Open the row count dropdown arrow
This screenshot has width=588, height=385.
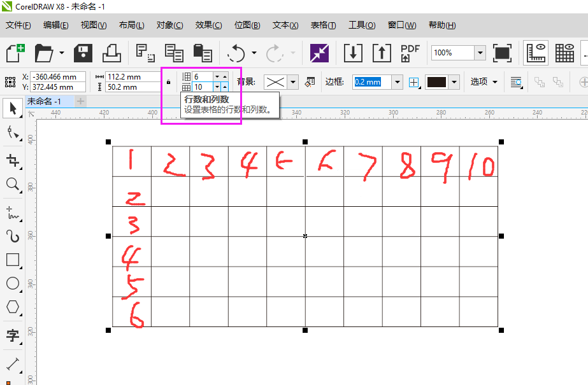pyautogui.click(x=217, y=76)
